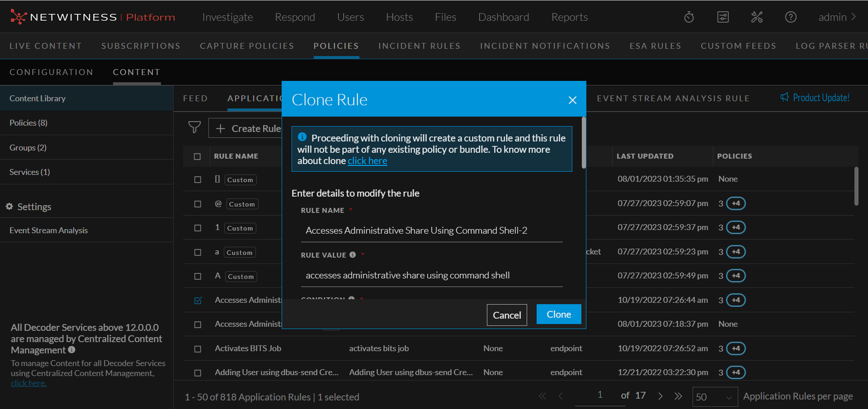Image resolution: width=868 pixels, height=409 pixels.
Task: Follow the 'click here' clone info link
Action: (367, 161)
